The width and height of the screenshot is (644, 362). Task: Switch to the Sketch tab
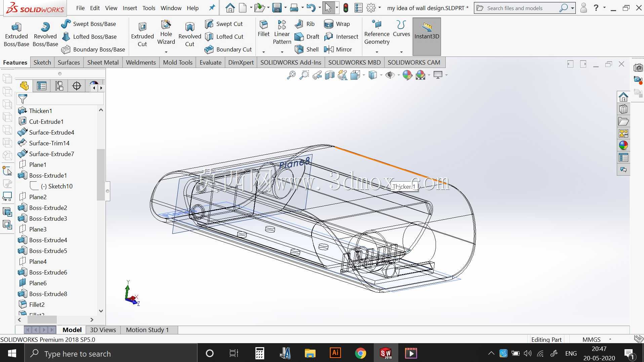point(42,63)
